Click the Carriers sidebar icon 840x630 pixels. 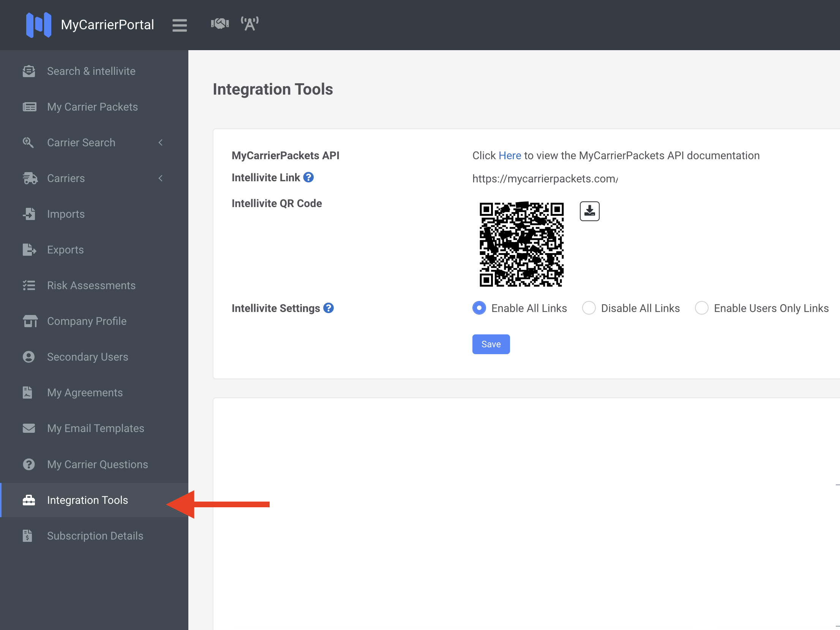point(30,179)
